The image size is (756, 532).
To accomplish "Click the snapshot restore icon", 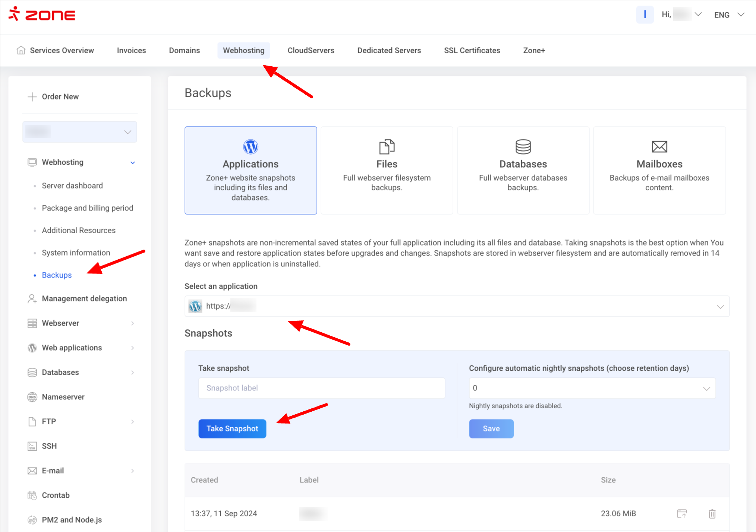I will click(682, 513).
